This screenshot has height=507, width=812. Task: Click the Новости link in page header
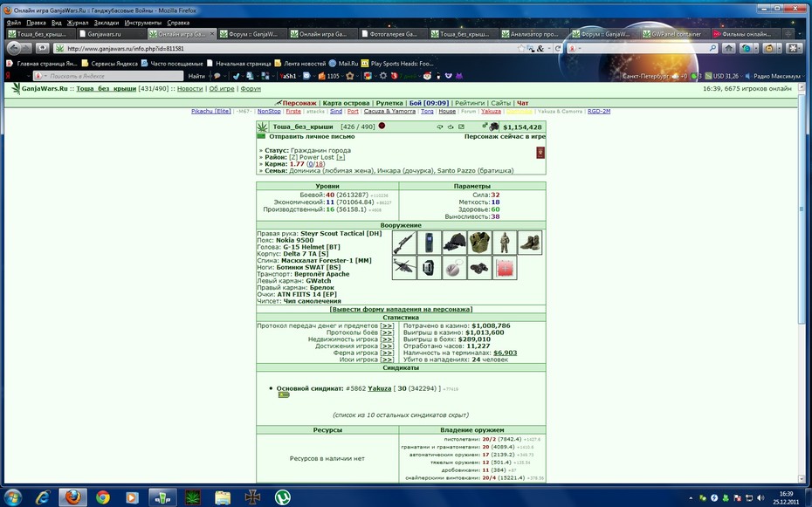(190, 88)
